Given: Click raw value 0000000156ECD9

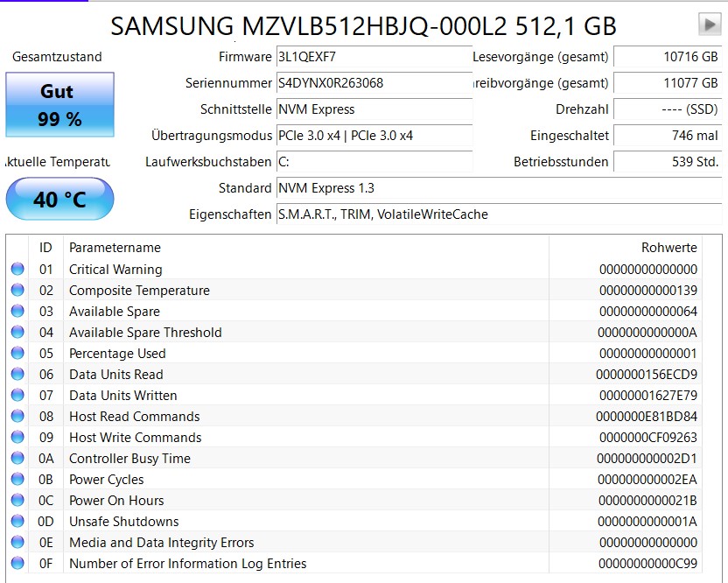Looking at the screenshot, I should 647,375.
